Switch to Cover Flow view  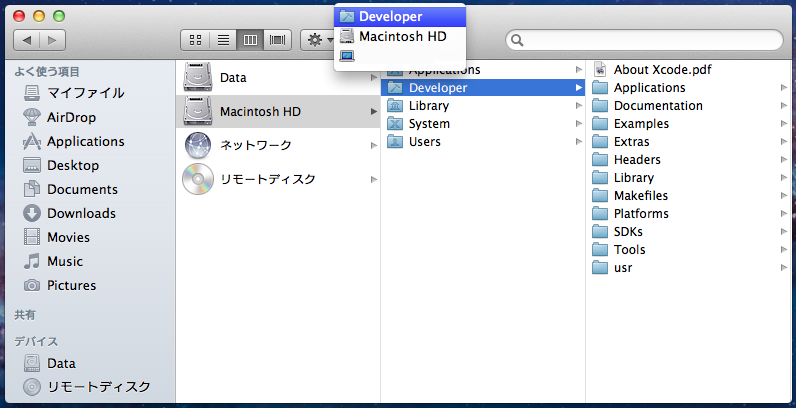[277, 40]
